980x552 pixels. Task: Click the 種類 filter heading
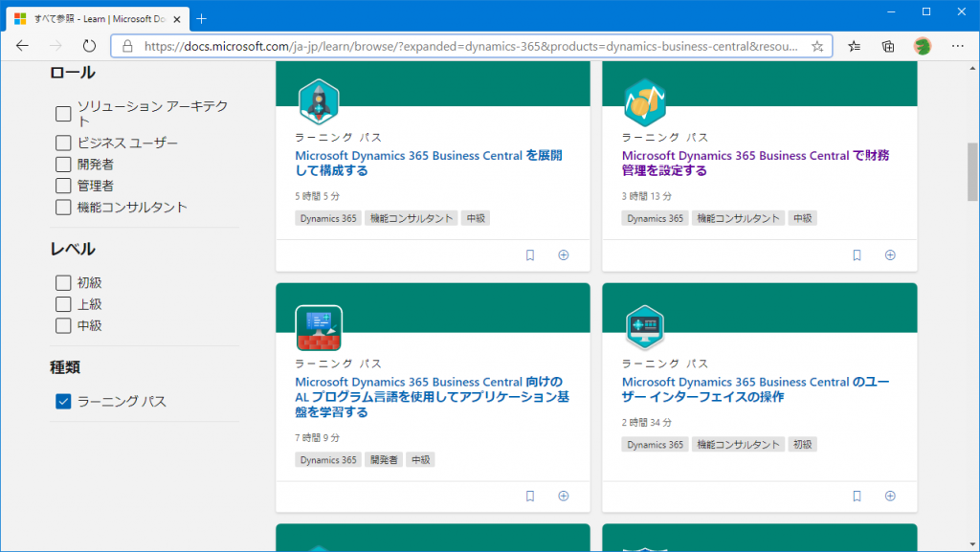65,367
